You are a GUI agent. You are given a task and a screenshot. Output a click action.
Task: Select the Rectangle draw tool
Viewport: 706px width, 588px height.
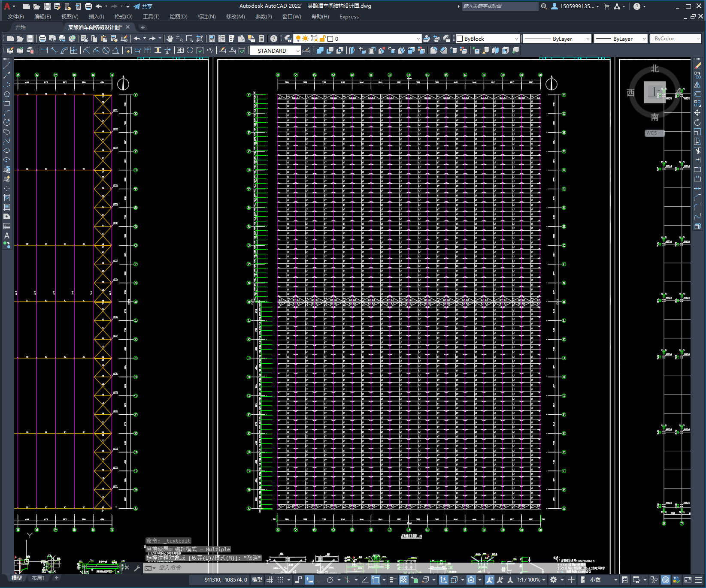[7, 103]
